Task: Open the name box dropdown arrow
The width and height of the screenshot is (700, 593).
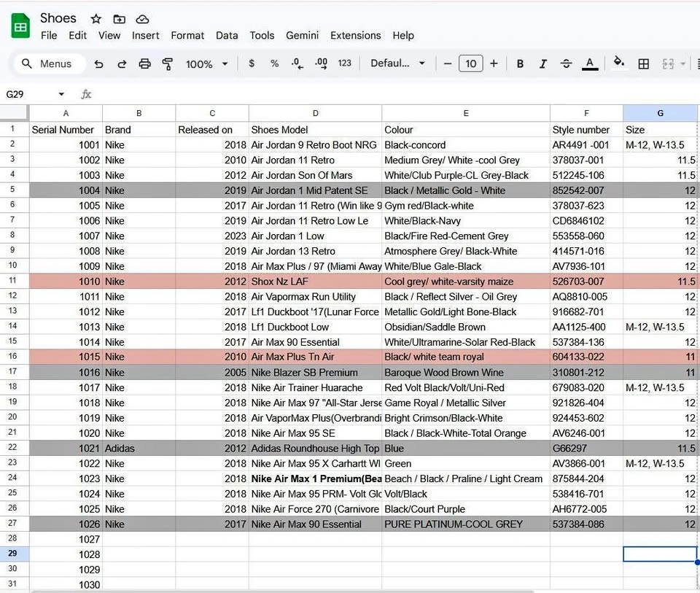Action: pos(61,94)
